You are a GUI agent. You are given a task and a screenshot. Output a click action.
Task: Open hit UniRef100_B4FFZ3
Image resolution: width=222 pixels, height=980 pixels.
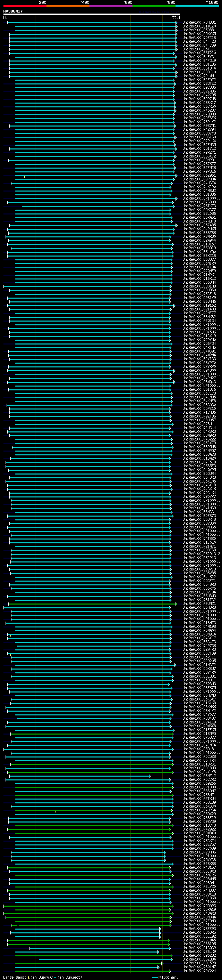click(x=199, y=41)
